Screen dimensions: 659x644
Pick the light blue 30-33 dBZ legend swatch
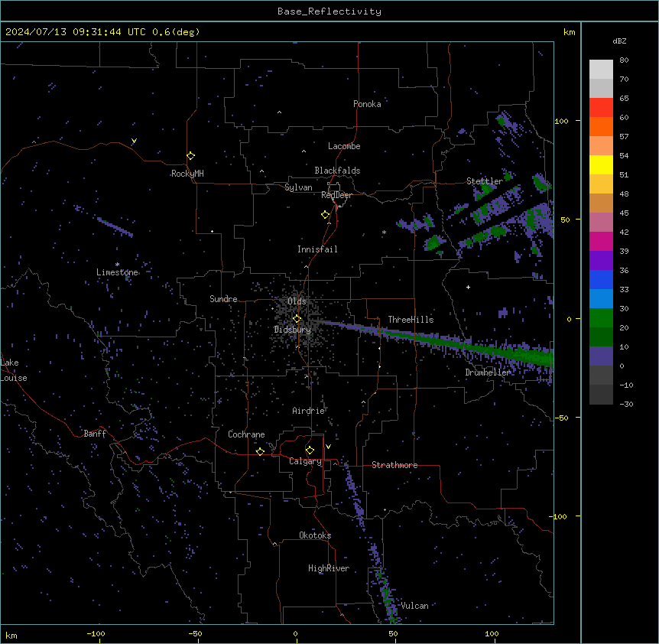601,299
